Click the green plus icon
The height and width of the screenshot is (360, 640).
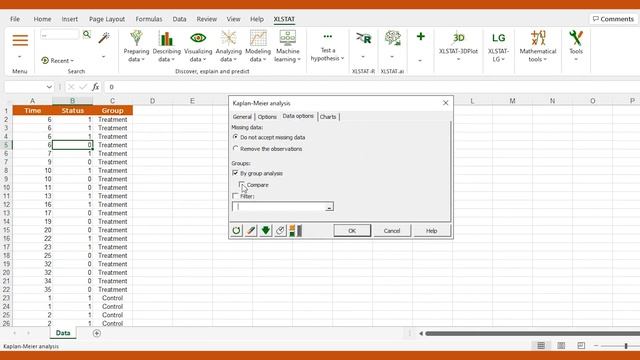tap(420, 37)
